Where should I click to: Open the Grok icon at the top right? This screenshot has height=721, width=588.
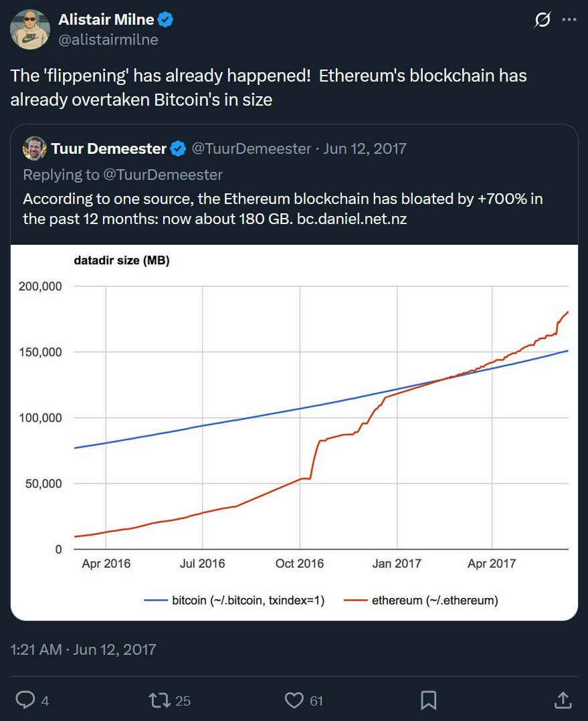coord(543,20)
